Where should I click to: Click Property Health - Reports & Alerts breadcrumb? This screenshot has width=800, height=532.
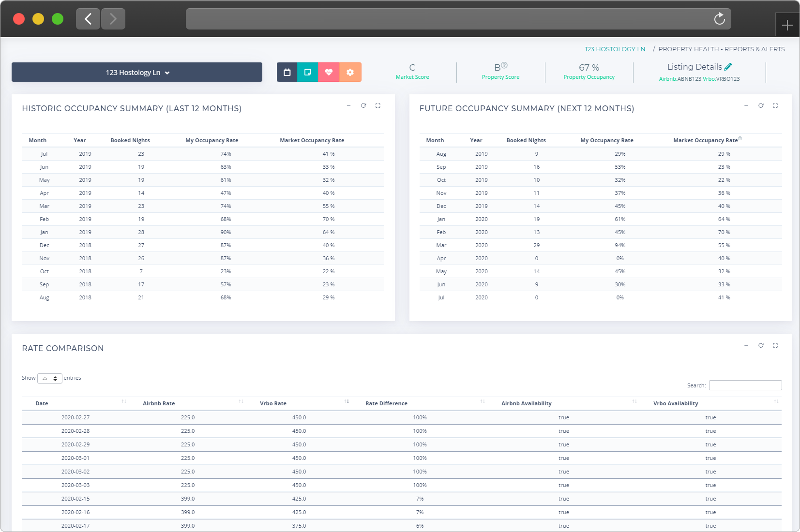(x=722, y=49)
